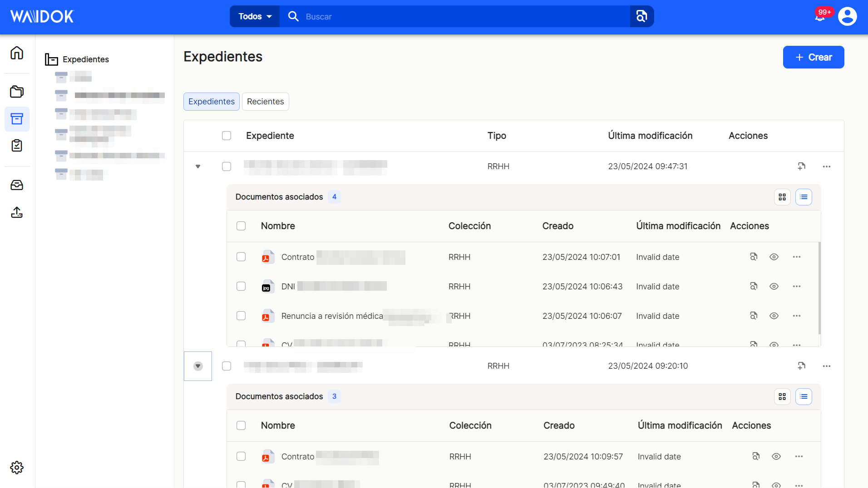
Task: Select the archive box sidebar icon
Action: pos(17,119)
